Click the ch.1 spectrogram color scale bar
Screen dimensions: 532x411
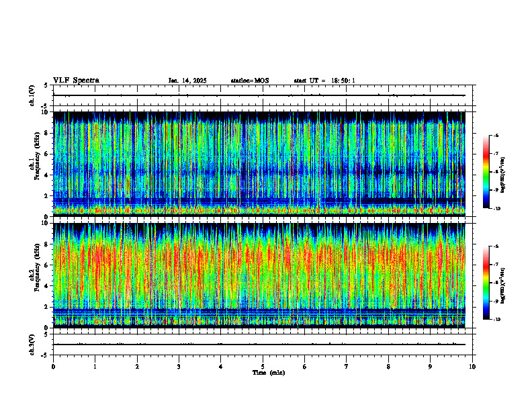point(486,172)
